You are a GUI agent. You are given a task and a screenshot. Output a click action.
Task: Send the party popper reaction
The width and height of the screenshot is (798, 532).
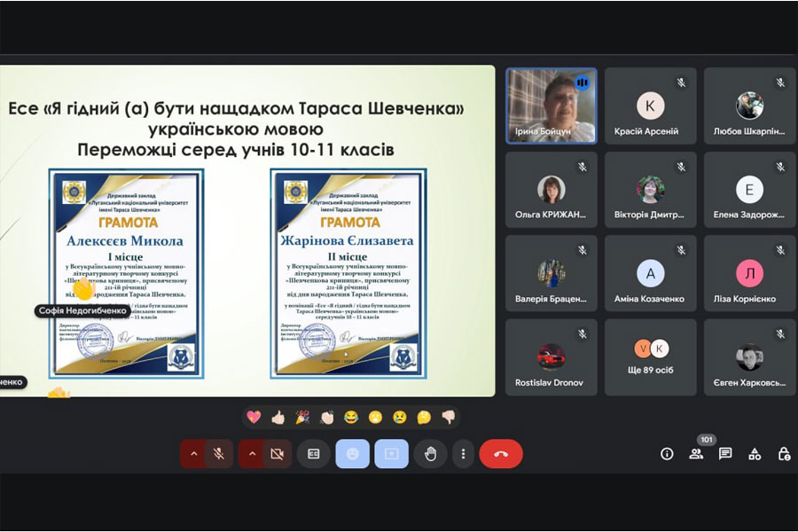point(302,418)
